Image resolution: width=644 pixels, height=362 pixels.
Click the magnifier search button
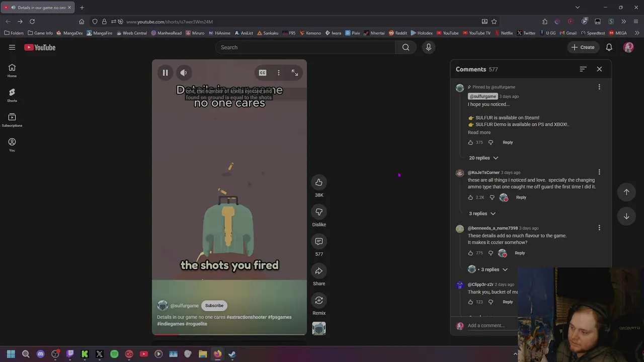[406, 47]
